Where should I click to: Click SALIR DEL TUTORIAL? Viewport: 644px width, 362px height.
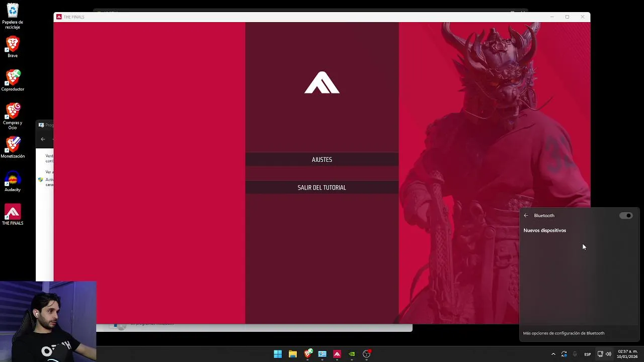pyautogui.click(x=322, y=188)
